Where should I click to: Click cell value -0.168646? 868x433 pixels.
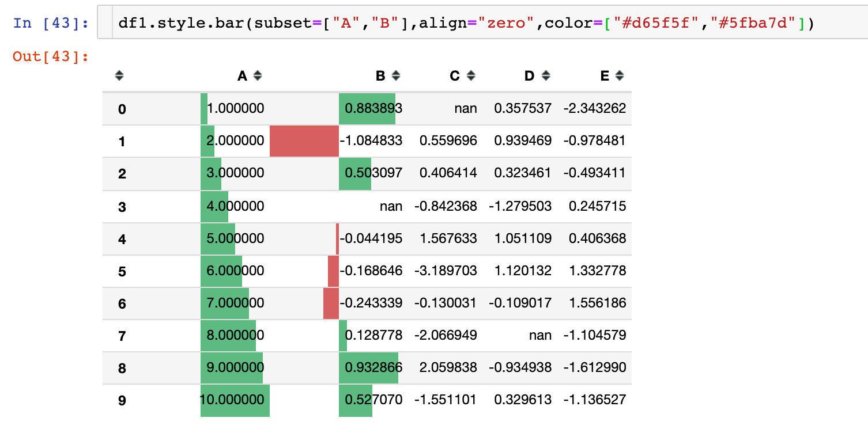click(371, 271)
